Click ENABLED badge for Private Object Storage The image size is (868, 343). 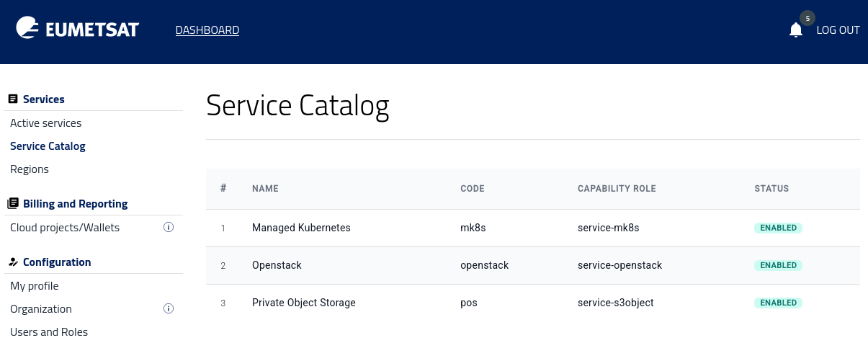[x=778, y=303]
